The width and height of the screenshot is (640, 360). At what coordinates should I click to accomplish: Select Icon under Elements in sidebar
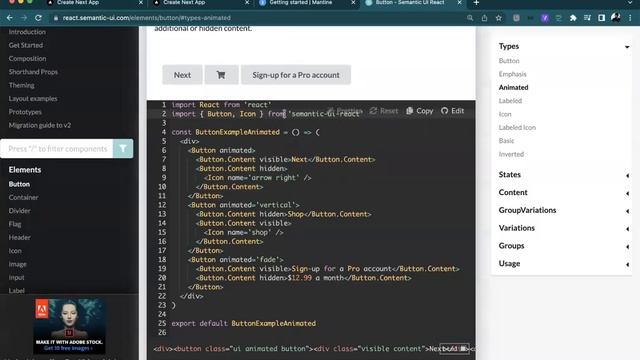(15, 251)
